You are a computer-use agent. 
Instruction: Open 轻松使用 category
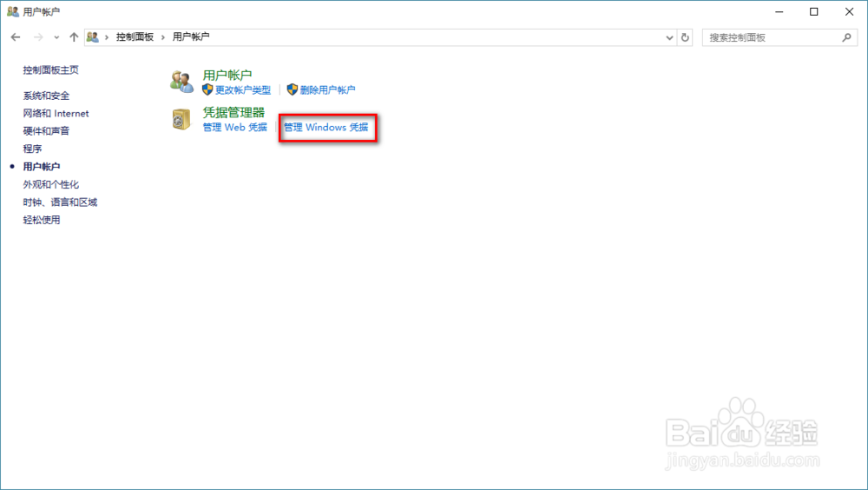coord(42,220)
